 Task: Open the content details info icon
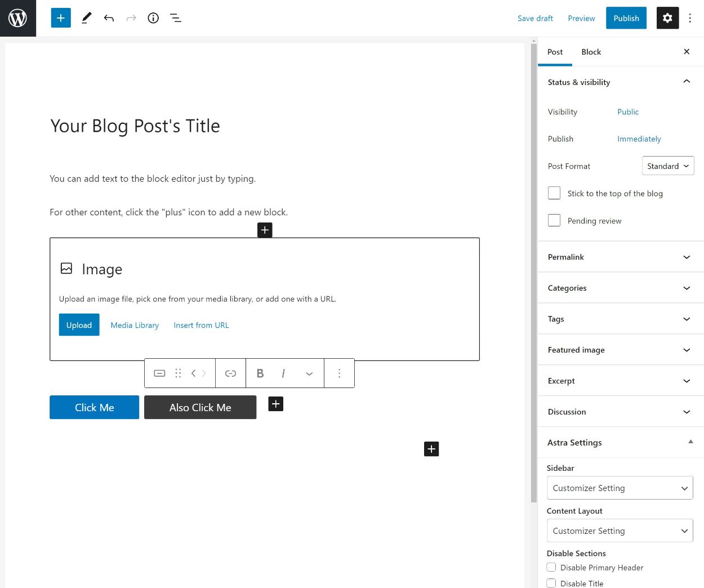(153, 18)
